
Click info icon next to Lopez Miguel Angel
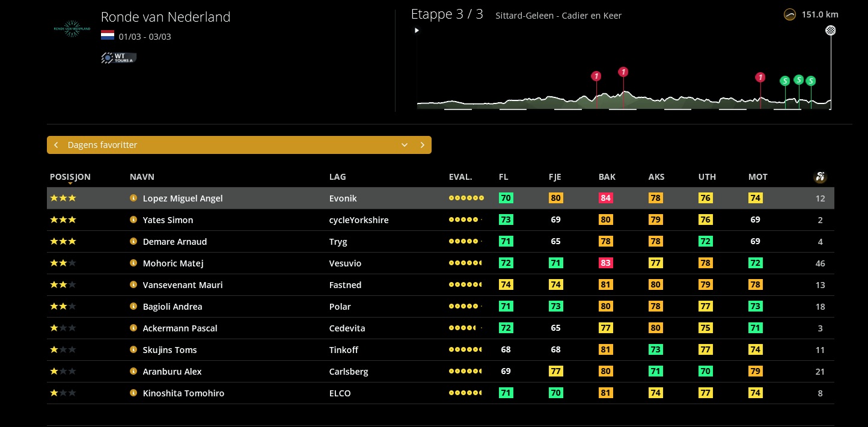(x=133, y=198)
